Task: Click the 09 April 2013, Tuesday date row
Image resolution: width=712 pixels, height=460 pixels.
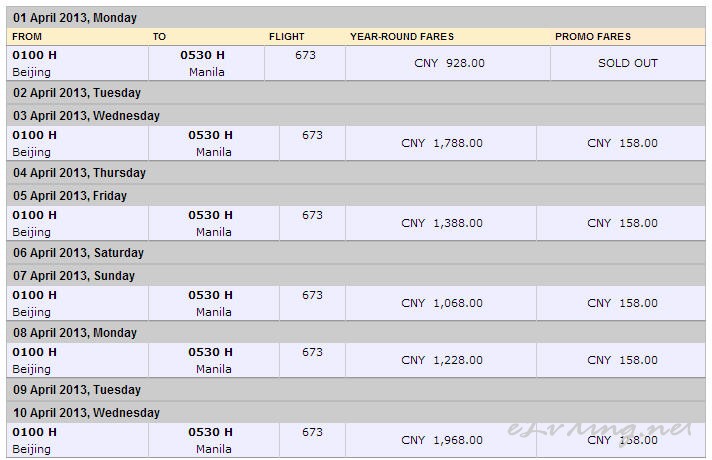Action: [x=76, y=390]
